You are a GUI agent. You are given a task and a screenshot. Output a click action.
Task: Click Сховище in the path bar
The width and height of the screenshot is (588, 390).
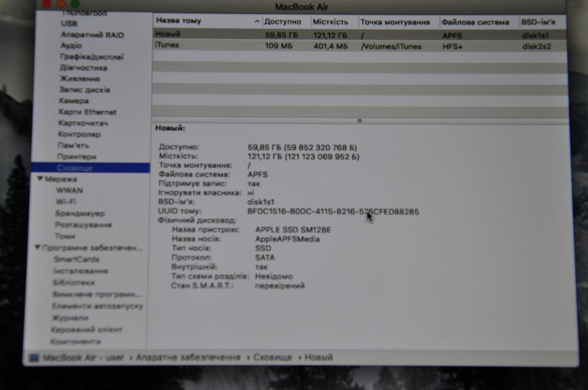point(272,358)
